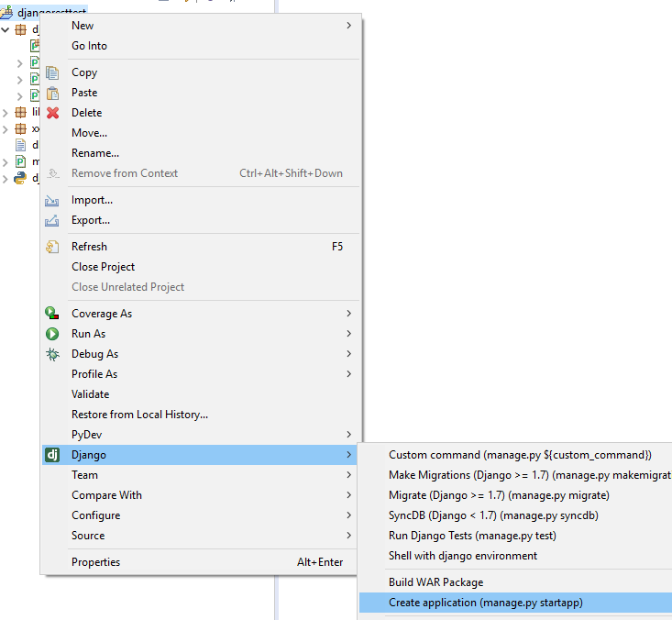Viewport: 672px width, 620px height.
Task: Select Build WAR Package
Action: coord(515,581)
